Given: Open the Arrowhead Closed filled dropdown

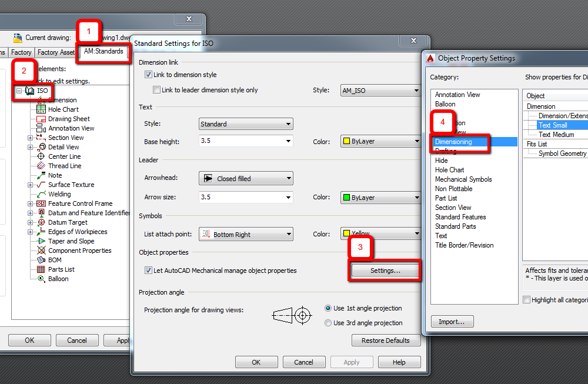Looking at the screenshot, I should [246, 179].
